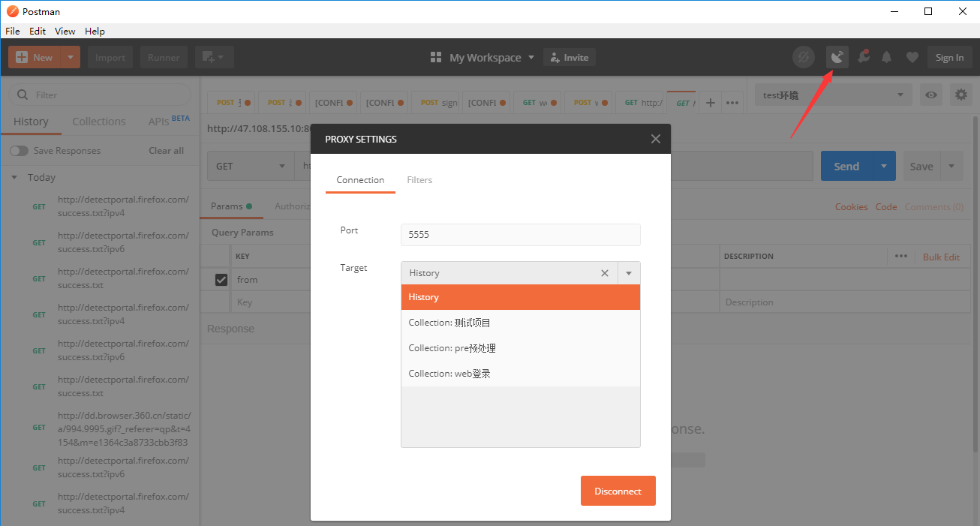980x526 pixels.
Task: Open the Cookies link
Action: 852,207
